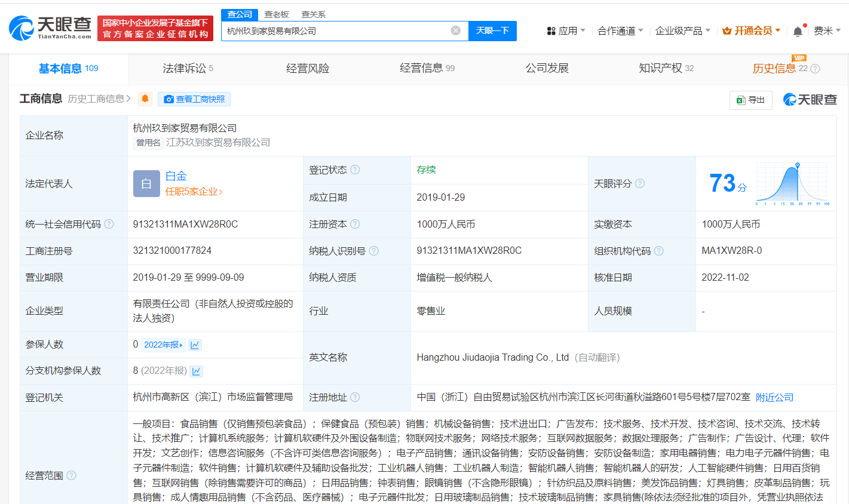The image size is (849, 504).
Task: Open the 知识产权 tab
Action: tap(661, 68)
